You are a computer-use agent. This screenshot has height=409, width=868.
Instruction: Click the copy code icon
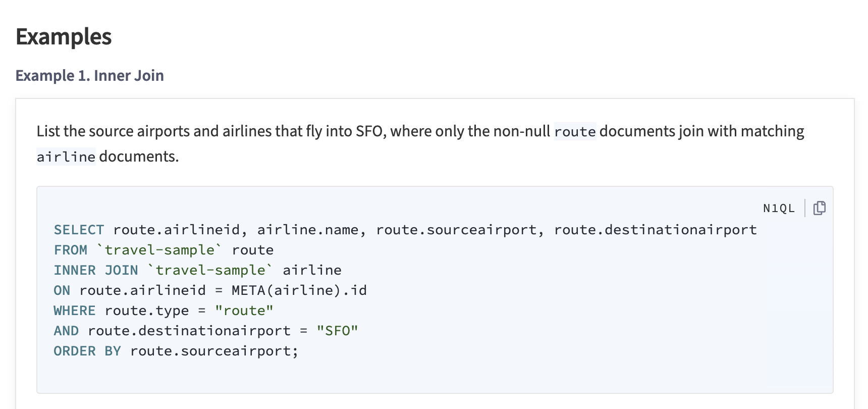click(x=819, y=208)
